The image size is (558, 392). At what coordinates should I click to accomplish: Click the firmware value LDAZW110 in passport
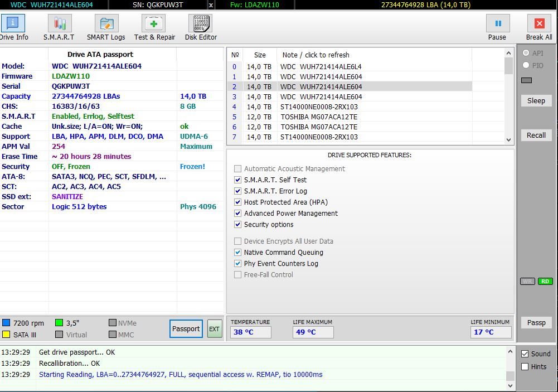tap(71, 76)
